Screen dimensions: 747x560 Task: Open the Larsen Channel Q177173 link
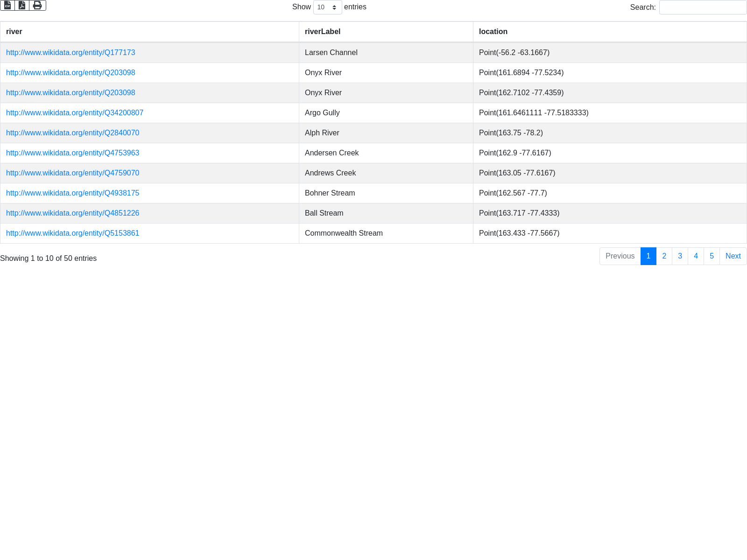coord(70,53)
